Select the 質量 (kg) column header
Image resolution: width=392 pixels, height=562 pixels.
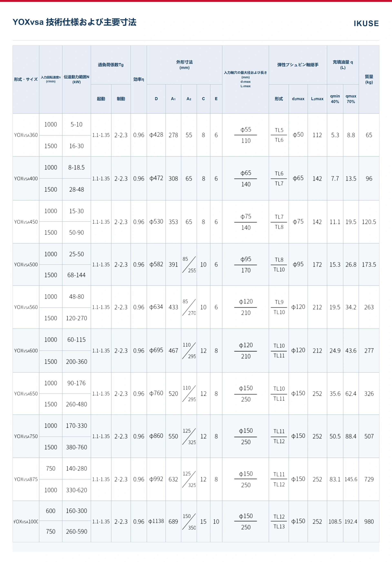(x=369, y=79)
